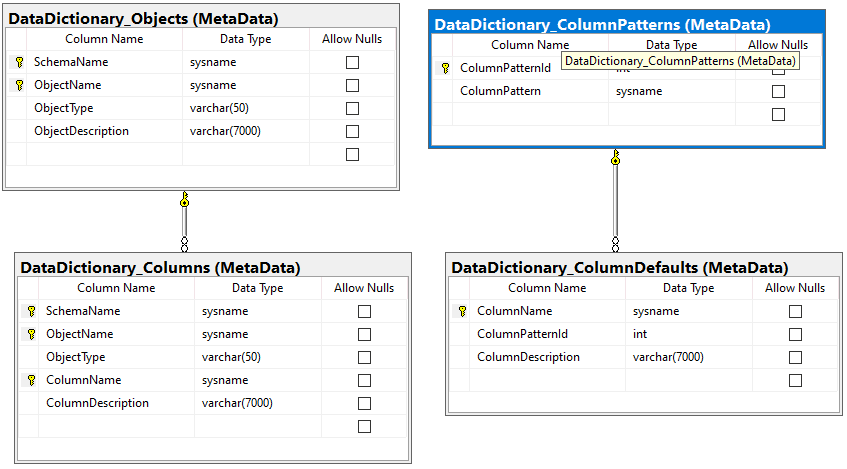The image size is (847, 469).
Task: Select the DataDictionary_ColumnDefaults table title bar
Action: click(619, 268)
